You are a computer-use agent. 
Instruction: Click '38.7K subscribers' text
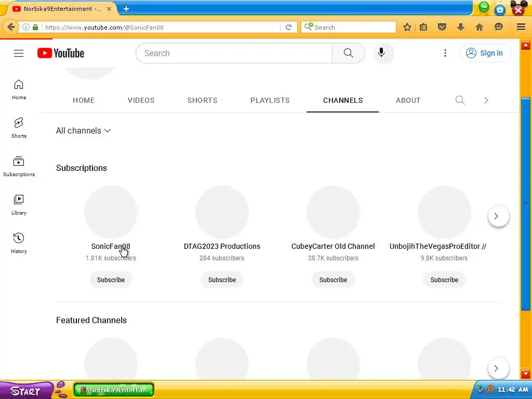pyautogui.click(x=333, y=258)
